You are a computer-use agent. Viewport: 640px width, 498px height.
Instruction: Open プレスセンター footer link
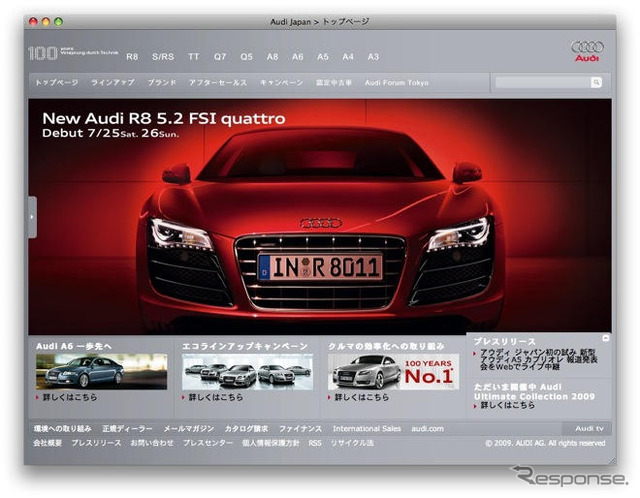(208, 443)
